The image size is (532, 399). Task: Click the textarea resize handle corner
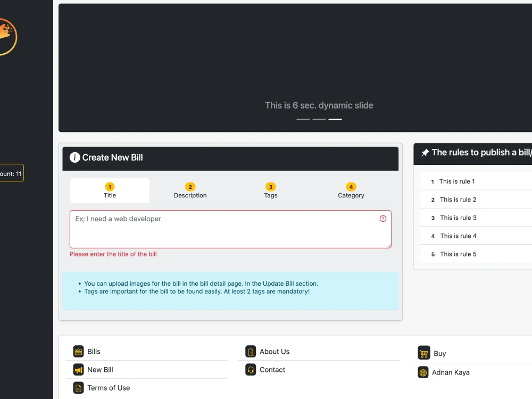pyautogui.click(x=389, y=246)
